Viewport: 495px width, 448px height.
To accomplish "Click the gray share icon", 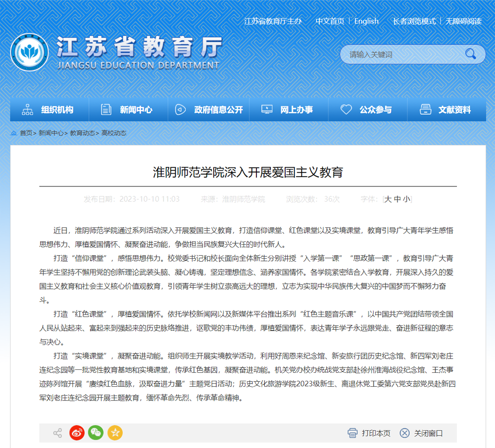I will [57, 433].
